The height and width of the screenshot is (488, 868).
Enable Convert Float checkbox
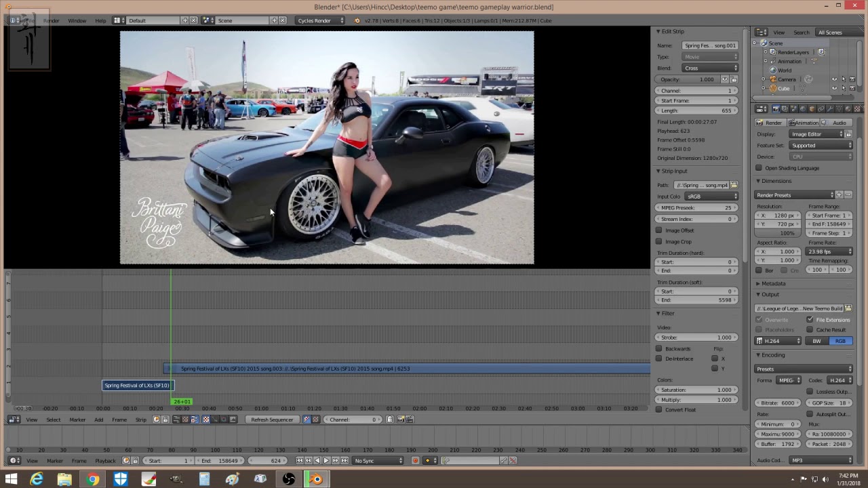[x=659, y=409]
